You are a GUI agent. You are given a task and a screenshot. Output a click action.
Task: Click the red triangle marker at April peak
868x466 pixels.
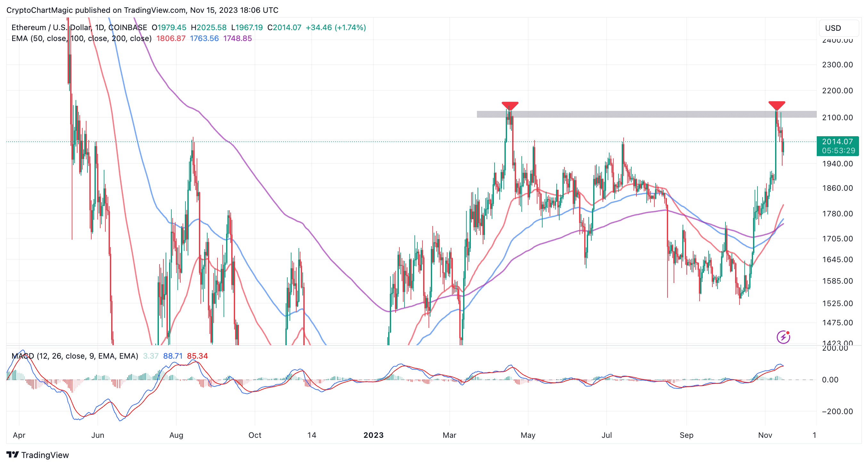(510, 105)
